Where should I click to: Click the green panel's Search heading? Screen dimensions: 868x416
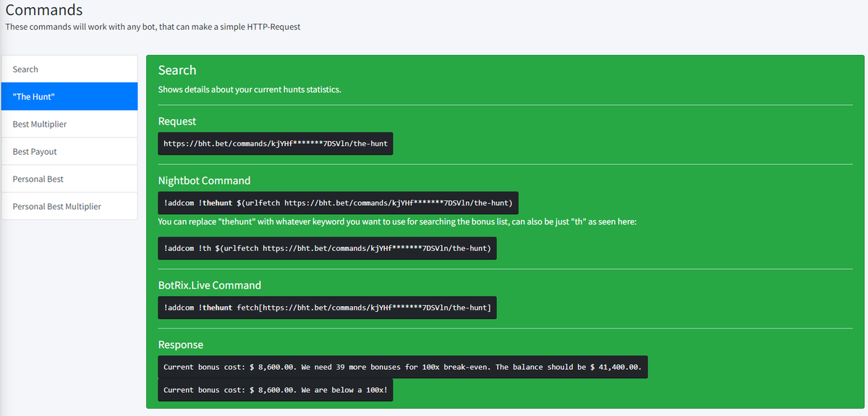click(x=177, y=70)
